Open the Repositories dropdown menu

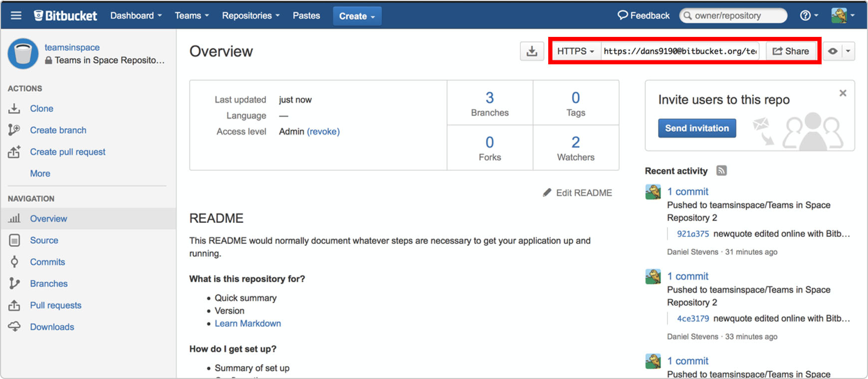pos(251,15)
